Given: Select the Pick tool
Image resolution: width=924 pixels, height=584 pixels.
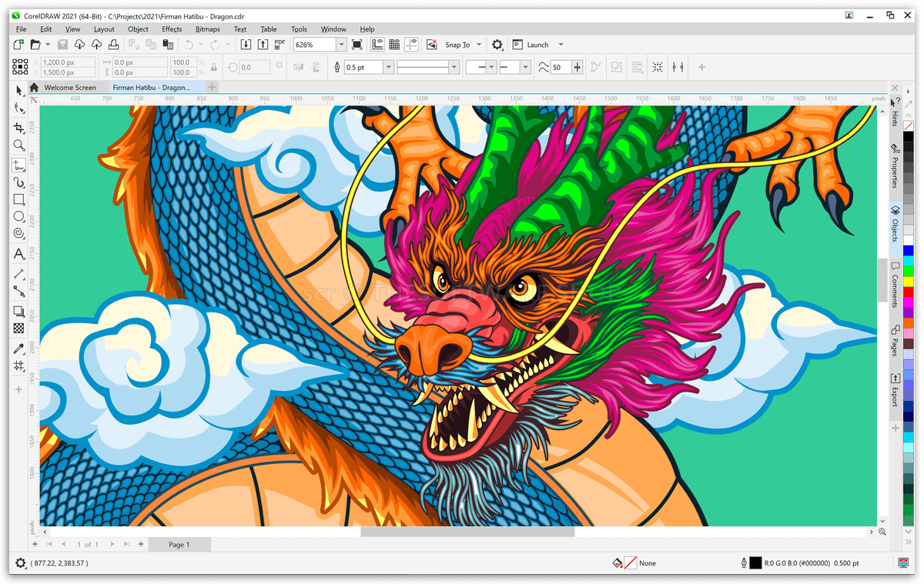Looking at the screenshot, I should (19, 90).
